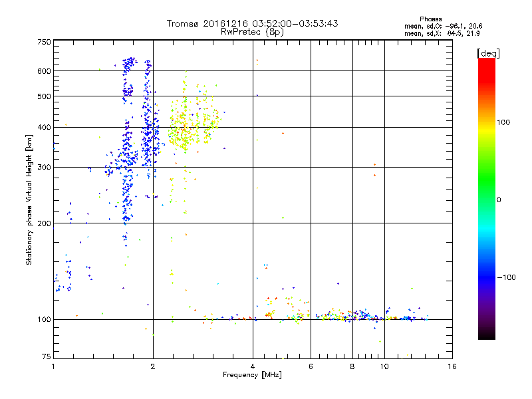Click the "Stationary phase Virtual Height [km]" axis label

(29, 200)
